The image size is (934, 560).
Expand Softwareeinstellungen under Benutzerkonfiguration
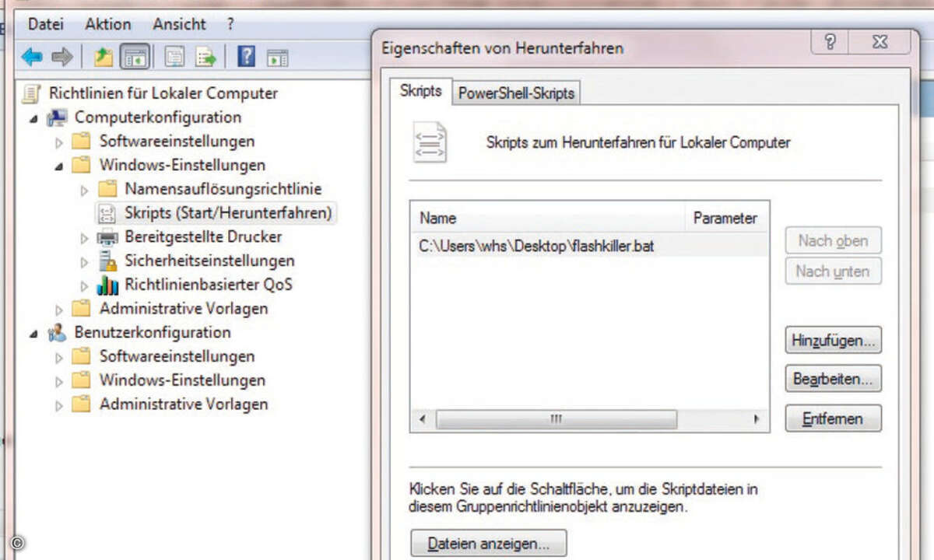coord(59,358)
